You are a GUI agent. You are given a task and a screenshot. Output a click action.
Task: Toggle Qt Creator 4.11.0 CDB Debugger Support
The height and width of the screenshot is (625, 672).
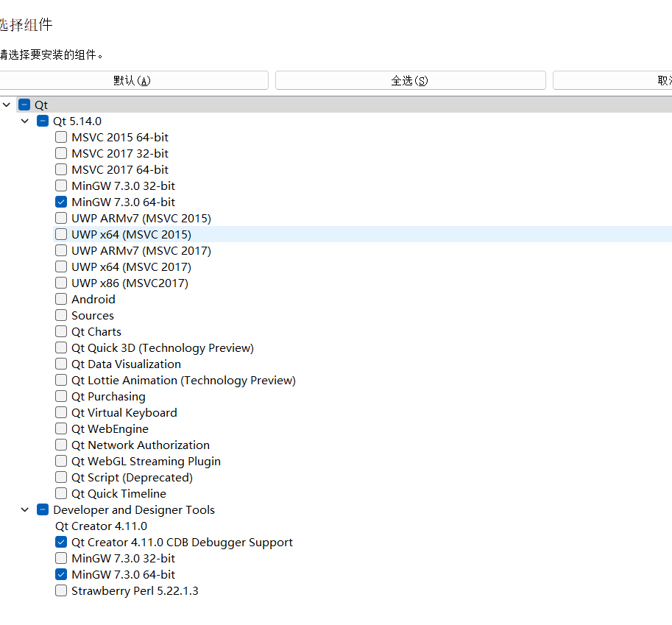[61, 542]
